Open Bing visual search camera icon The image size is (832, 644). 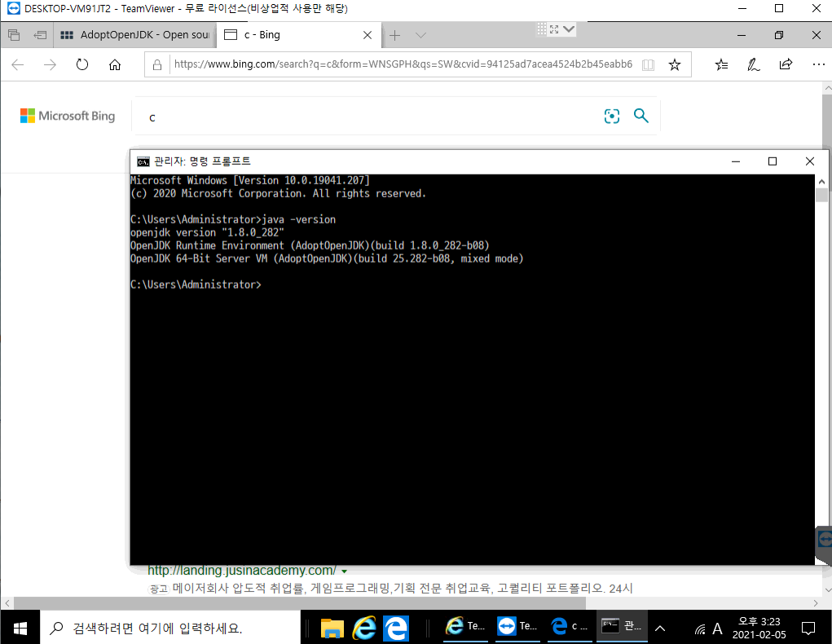tap(612, 116)
